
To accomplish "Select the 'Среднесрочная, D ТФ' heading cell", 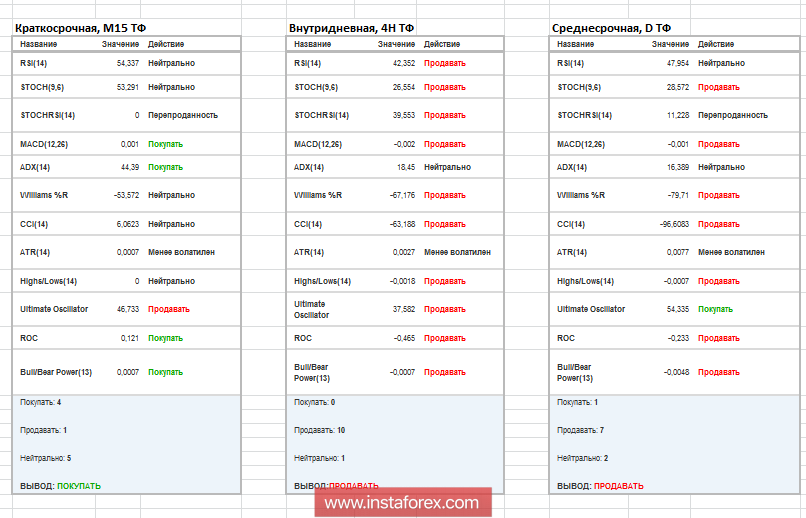I will click(x=611, y=28).
